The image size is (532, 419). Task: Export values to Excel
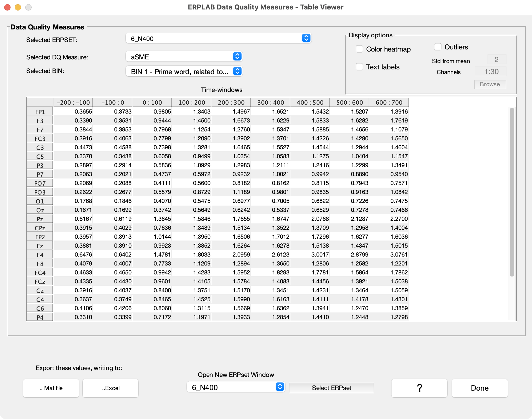click(111, 388)
